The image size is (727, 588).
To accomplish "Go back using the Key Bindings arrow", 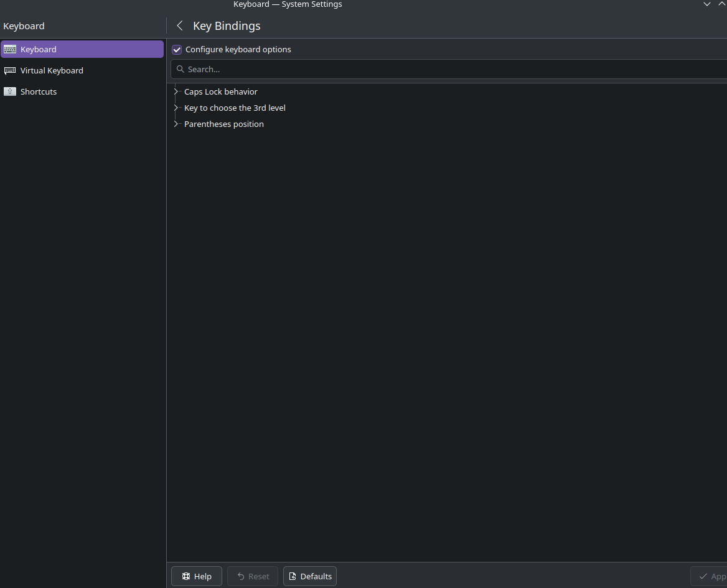I will 180,26.
